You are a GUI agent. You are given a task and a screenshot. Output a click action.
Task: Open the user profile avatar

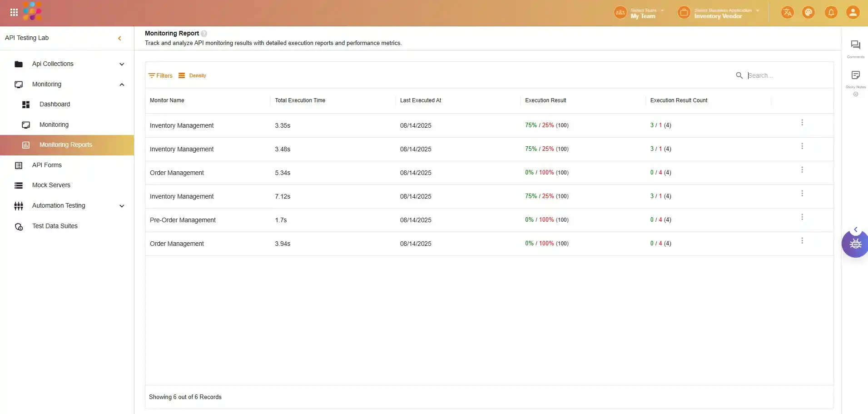coord(853,12)
